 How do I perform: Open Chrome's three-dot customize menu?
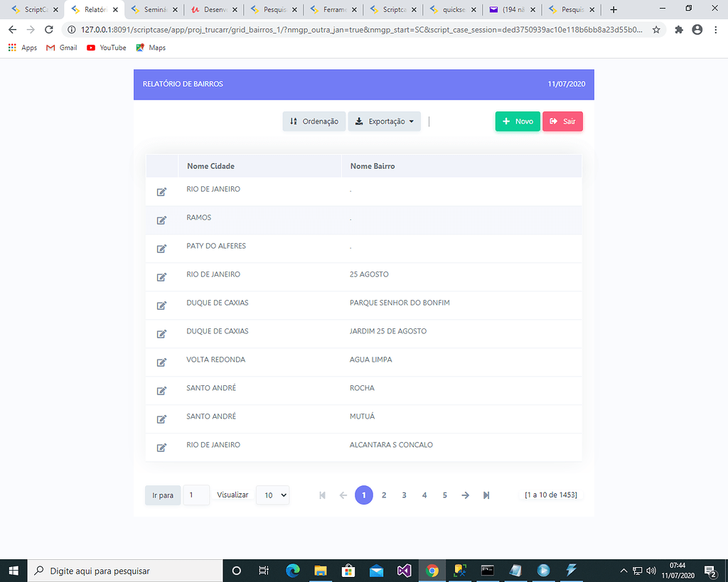(717, 31)
